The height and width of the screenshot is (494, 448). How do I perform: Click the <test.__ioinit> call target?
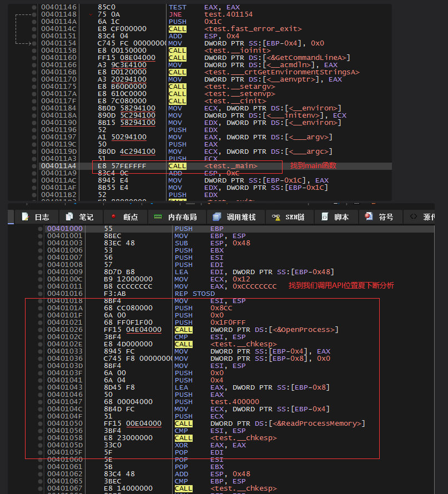238,51
